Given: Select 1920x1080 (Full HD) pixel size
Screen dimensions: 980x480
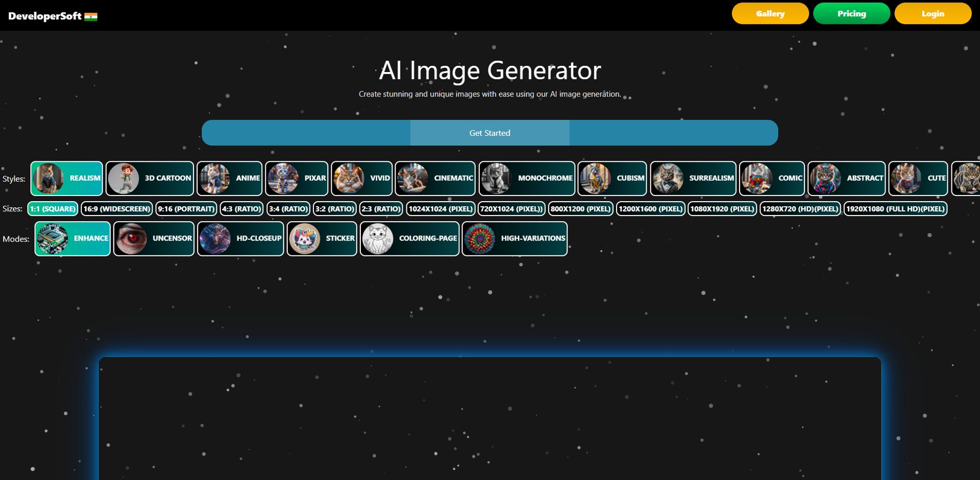Looking at the screenshot, I should coord(895,209).
